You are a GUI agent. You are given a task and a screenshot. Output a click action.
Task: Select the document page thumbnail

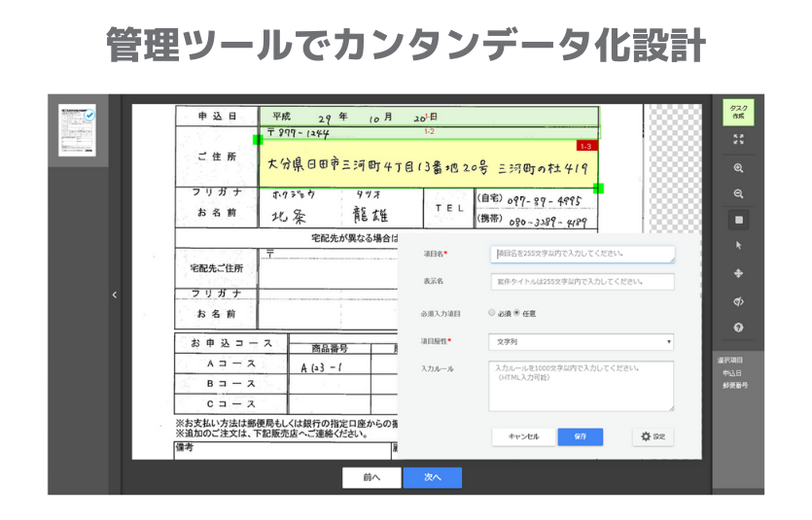[77, 129]
